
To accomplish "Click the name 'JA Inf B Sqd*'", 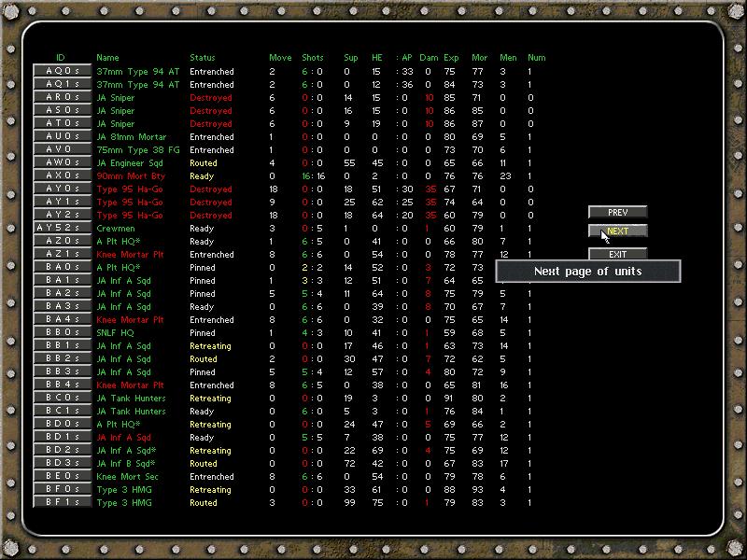I will pos(126,463).
